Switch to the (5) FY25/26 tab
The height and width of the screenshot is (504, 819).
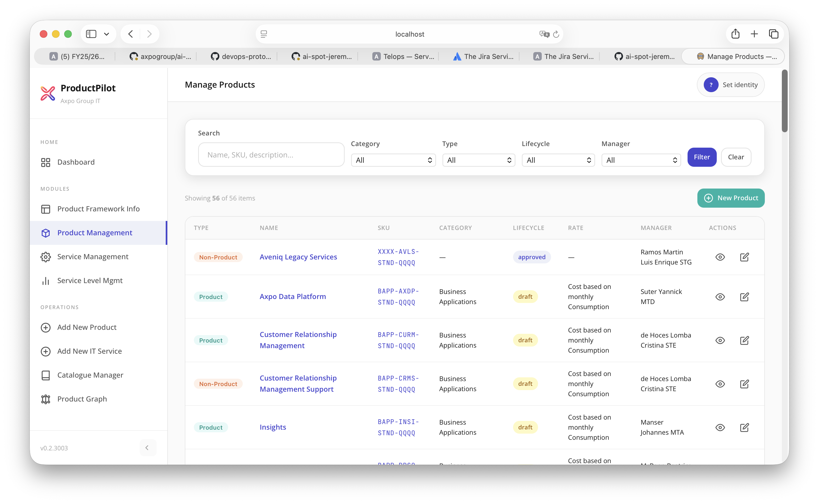point(77,57)
